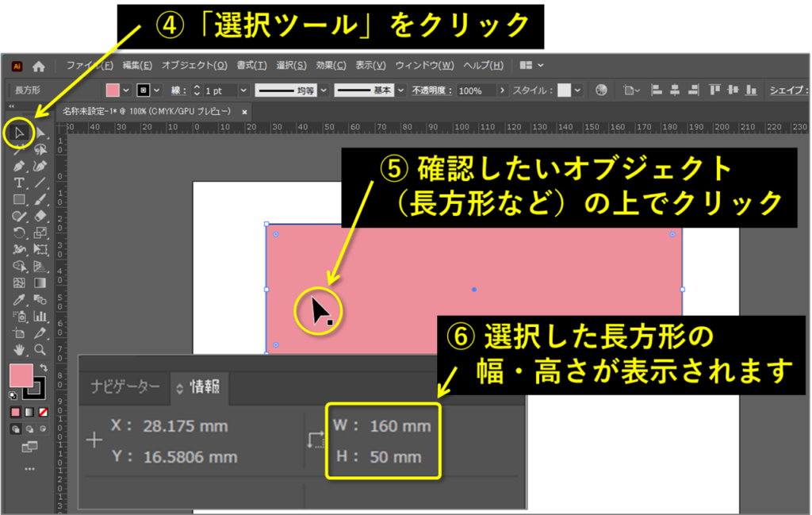Image resolution: width=812 pixels, height=515 pixels.
Task: Open fill color dropdown in control bar
Action: point(126,90)
